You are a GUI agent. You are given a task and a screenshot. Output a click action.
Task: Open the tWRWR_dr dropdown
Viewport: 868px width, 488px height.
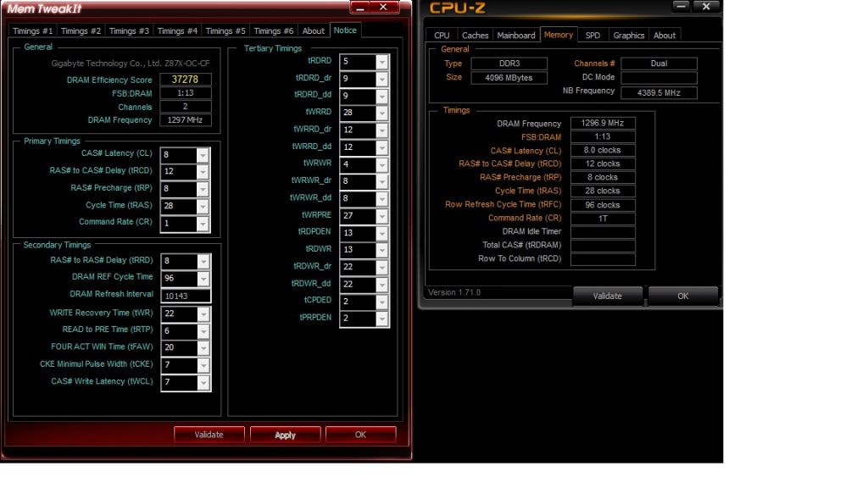coord(382,181)
